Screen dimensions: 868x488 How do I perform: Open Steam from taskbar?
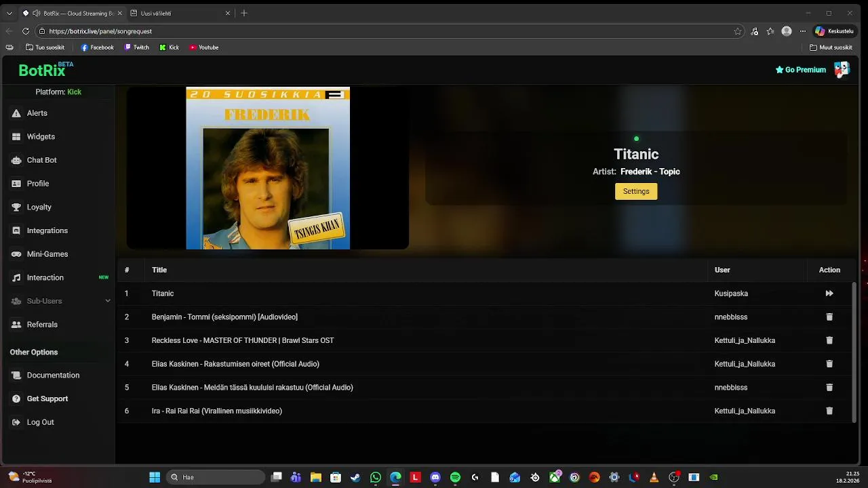pos(355,477)
